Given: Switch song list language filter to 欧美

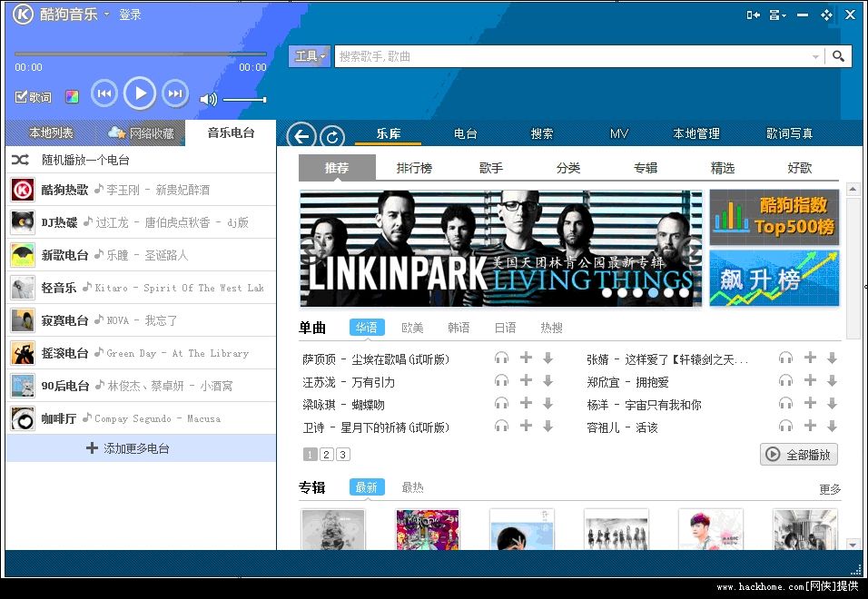Looking at the screenshot, I should click(410, 328).
